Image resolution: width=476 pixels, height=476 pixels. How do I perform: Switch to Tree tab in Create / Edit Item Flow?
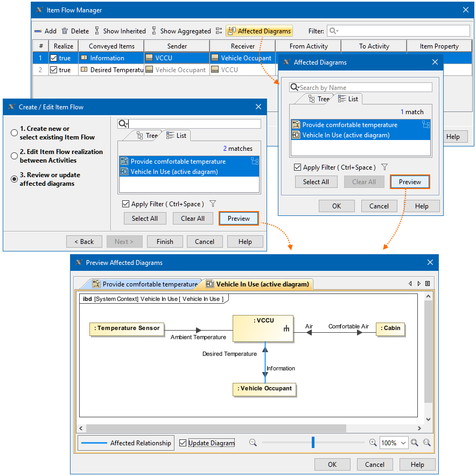[147, 135]
